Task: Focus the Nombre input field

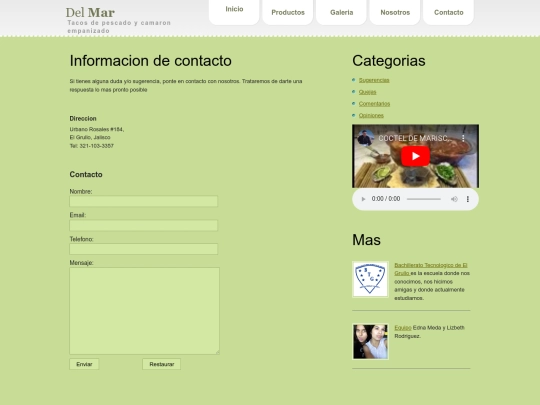Action: coord(144,201)
